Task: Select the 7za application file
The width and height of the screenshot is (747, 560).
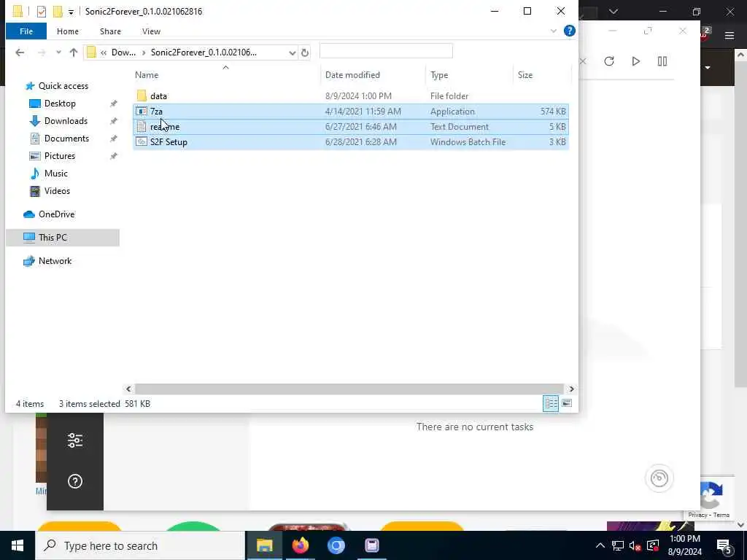Action: coord(351,112)
